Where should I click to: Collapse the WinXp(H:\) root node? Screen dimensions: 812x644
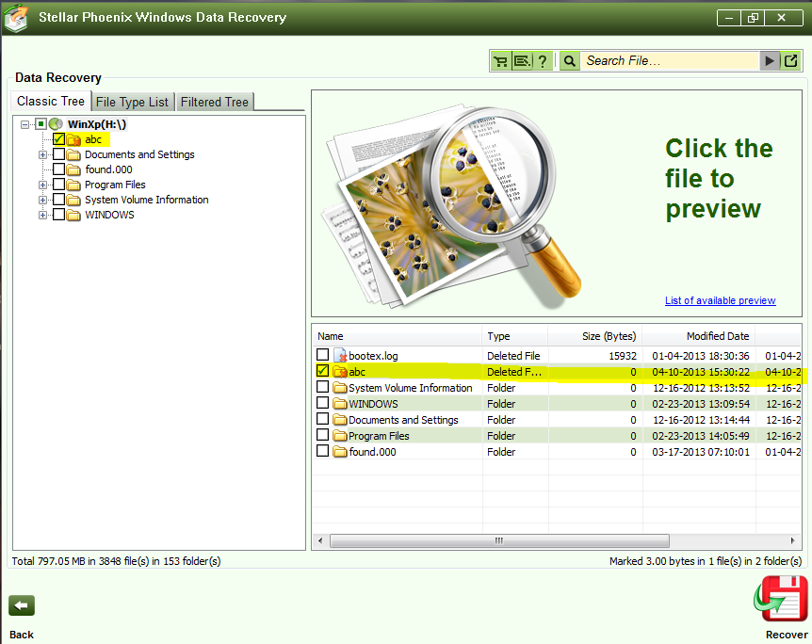click(x=24, y=125)
